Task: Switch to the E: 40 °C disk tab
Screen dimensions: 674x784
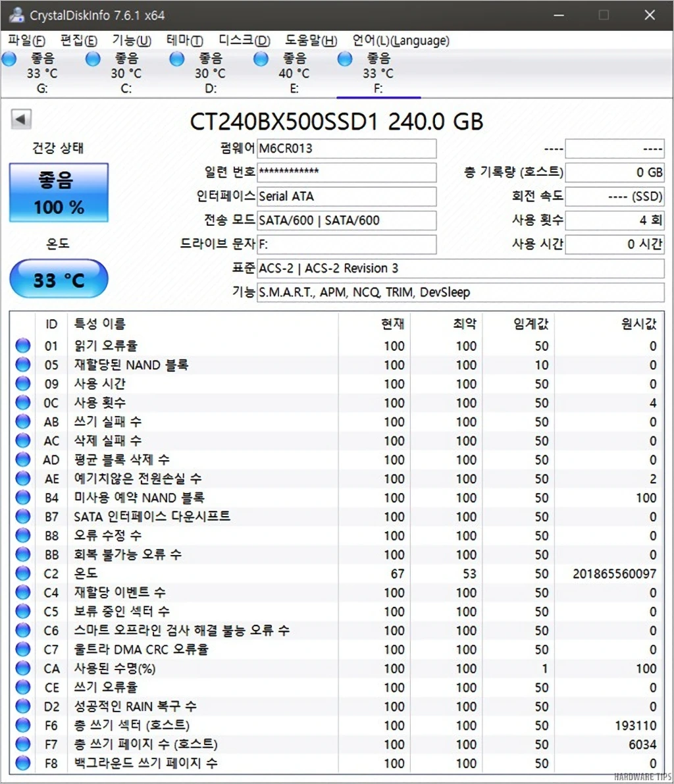Action: 294,73
